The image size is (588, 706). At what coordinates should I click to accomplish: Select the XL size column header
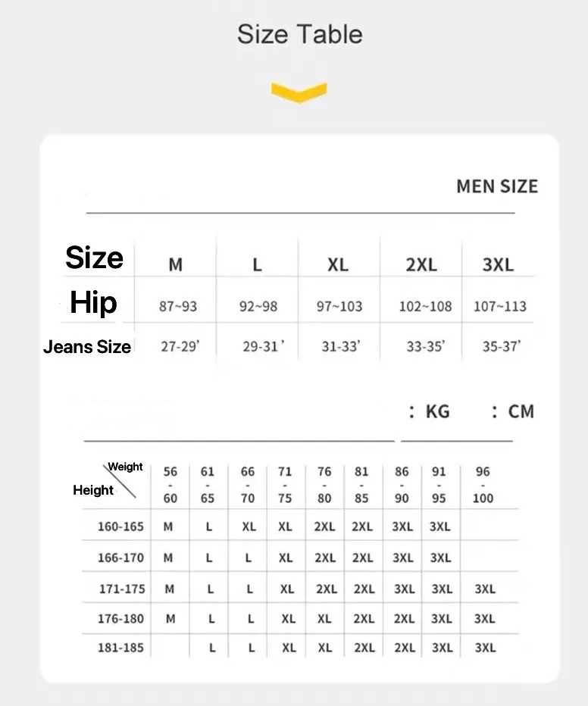[338, 265]
